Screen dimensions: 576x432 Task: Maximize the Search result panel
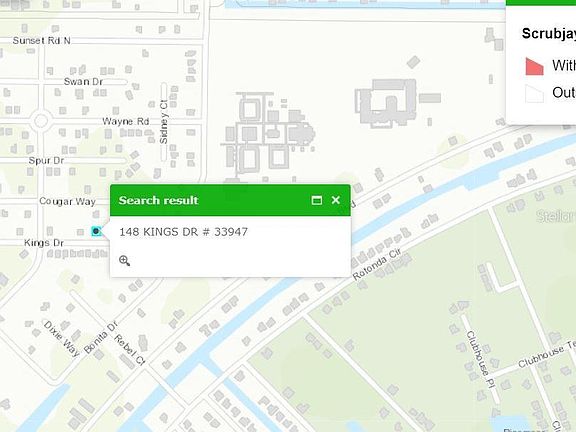(x=316, y=200)
